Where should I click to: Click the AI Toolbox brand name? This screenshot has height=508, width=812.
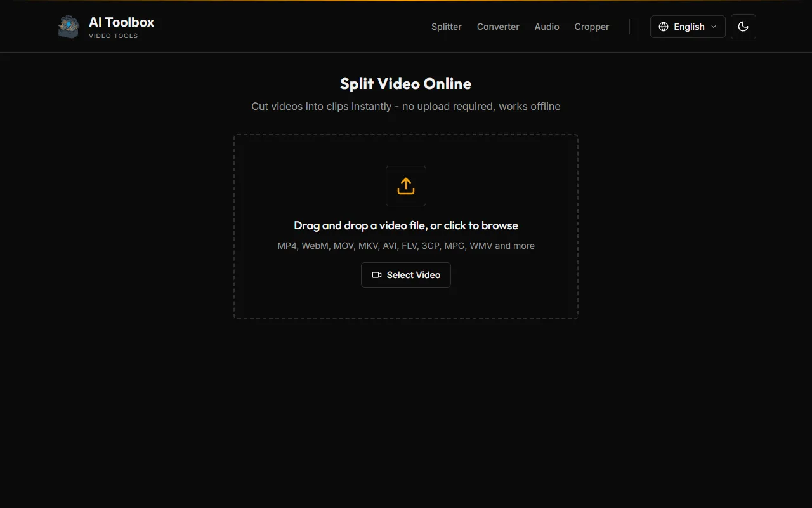tap(121, 22)
